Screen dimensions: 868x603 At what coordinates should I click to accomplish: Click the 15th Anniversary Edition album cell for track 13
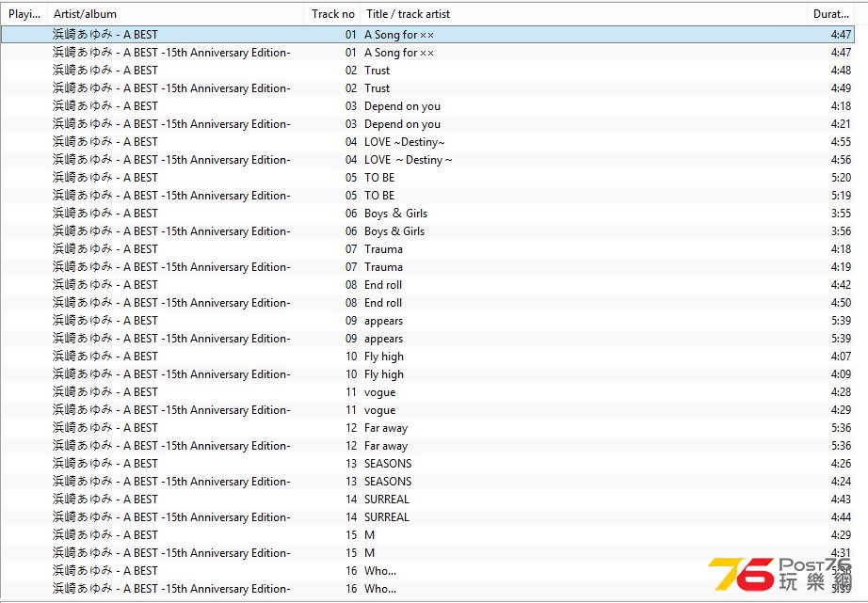pyautogui.click(x=171, y=482)
